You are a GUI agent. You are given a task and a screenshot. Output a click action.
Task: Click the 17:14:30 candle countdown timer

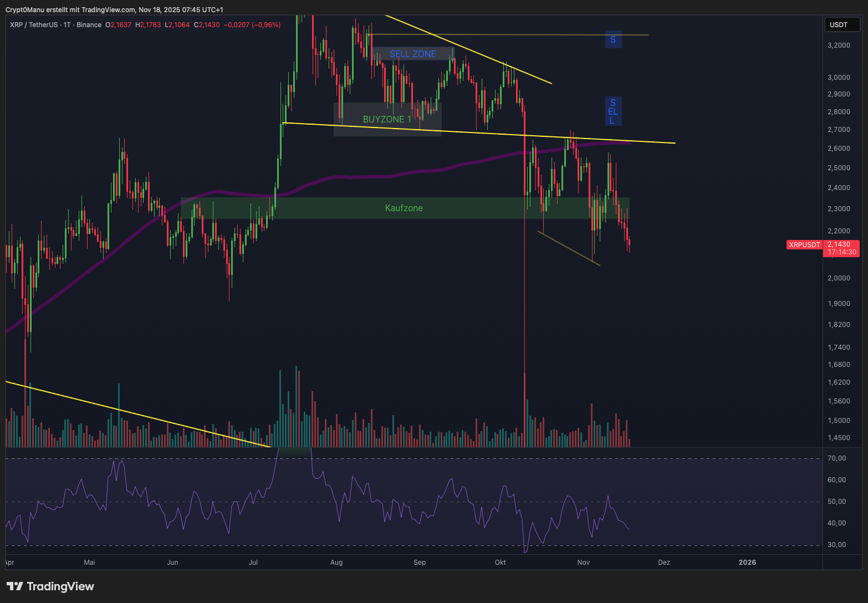click(842, 252)
